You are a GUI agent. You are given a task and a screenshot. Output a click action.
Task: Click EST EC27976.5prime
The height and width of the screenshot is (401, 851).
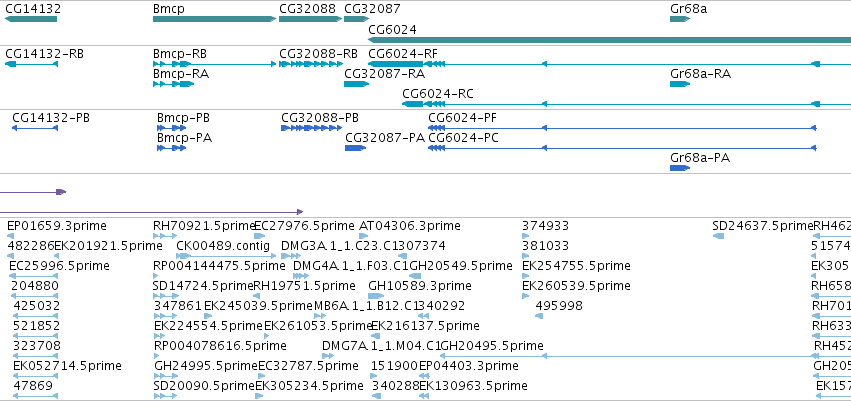[259, 236]
